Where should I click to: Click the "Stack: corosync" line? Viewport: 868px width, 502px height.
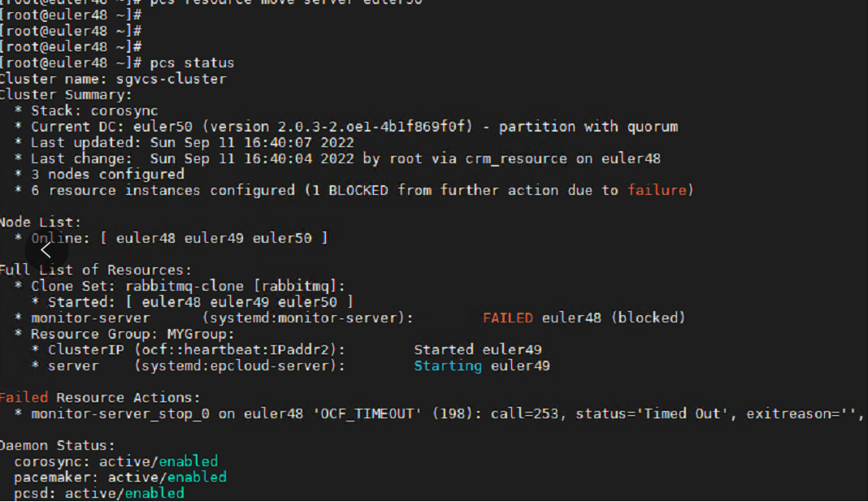[94, 110]
